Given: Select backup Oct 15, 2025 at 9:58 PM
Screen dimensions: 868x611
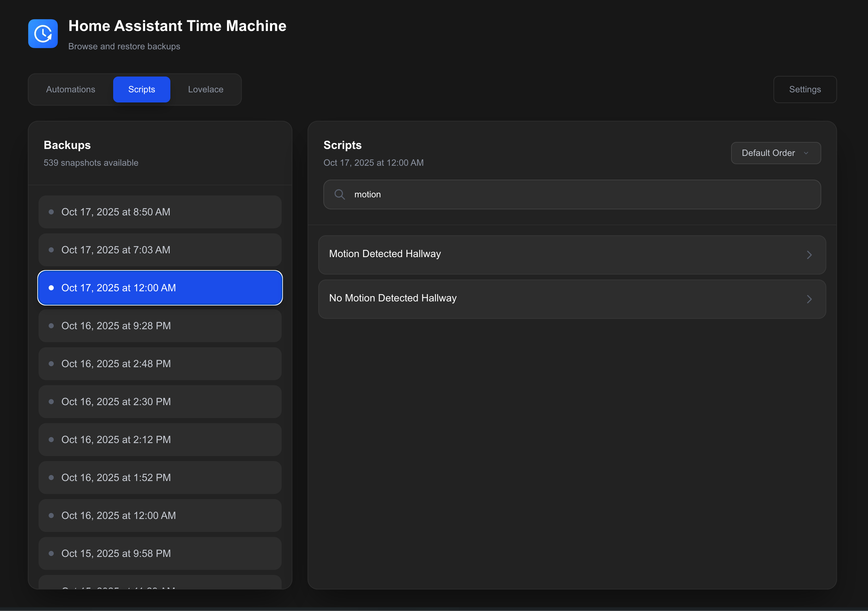Looking at the screenshot, I should click(x=160, y=553).
